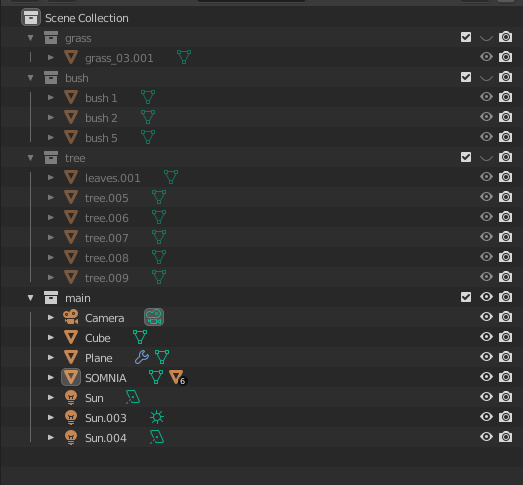This screenshot has height=485, width=523.
Task: Select the tree.007 object
Action: point(107,238)
